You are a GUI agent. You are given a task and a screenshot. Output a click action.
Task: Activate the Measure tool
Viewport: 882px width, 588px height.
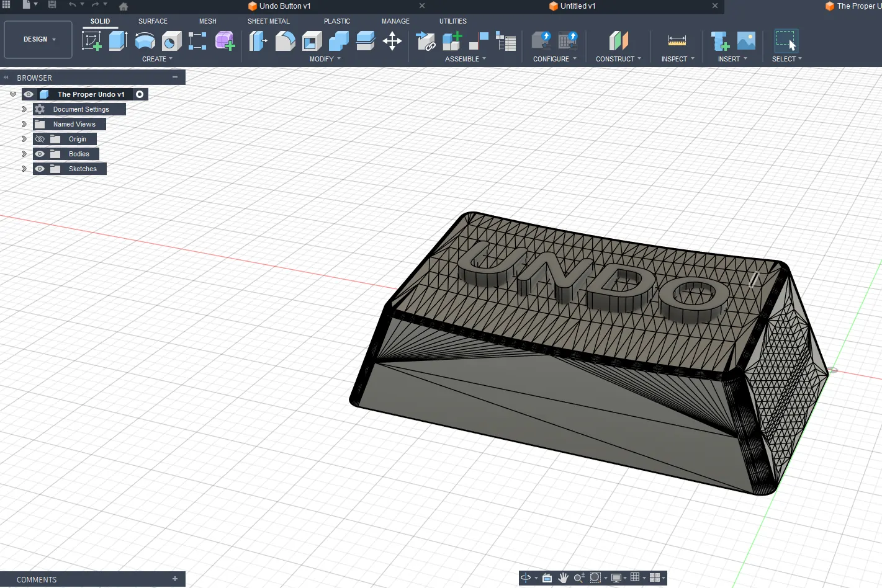point(677,41)
